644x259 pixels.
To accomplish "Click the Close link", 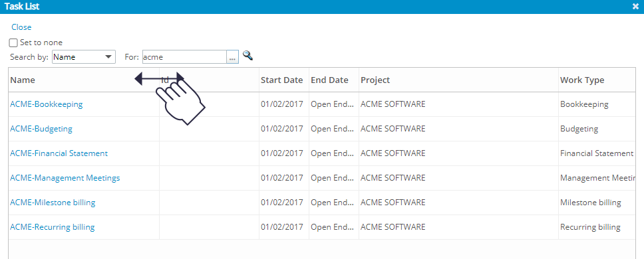I will coord(21,27).
